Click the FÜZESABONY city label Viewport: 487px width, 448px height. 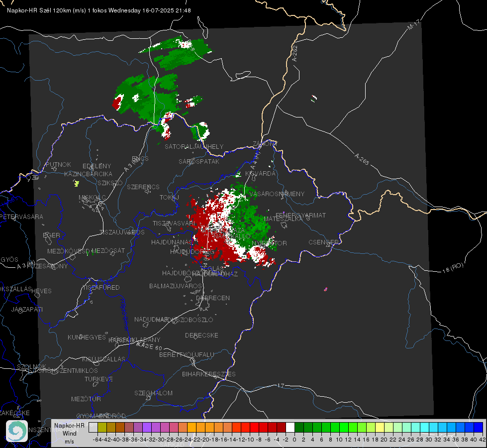pos(47,266)
